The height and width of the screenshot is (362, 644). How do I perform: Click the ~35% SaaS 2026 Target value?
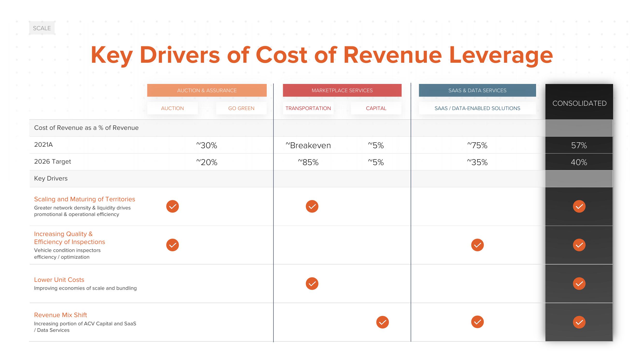click(477, 162)
